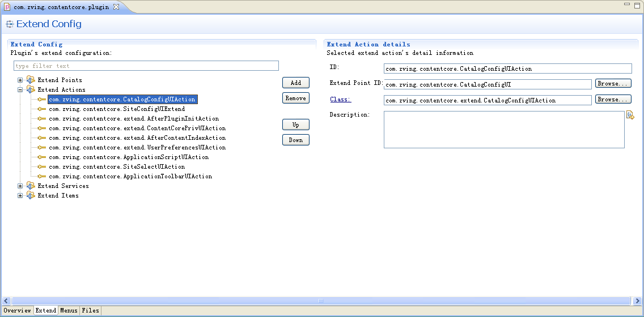Viewport: 644px width, 317px height.
Task: Click the Extend Actions folder icon
Action: point(31,89)
